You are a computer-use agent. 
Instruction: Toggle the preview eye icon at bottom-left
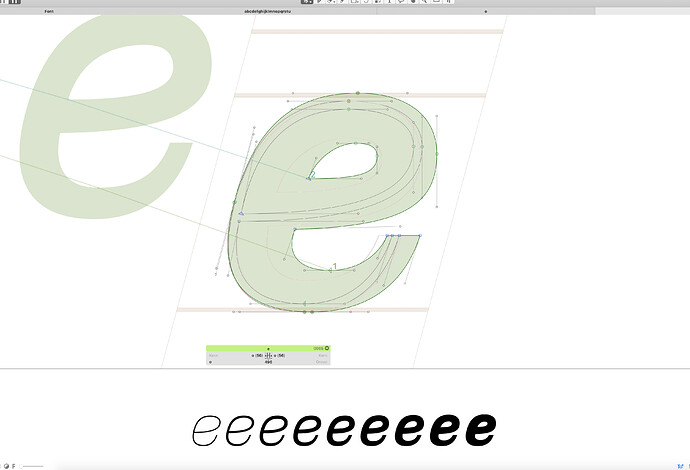point(5,466)
